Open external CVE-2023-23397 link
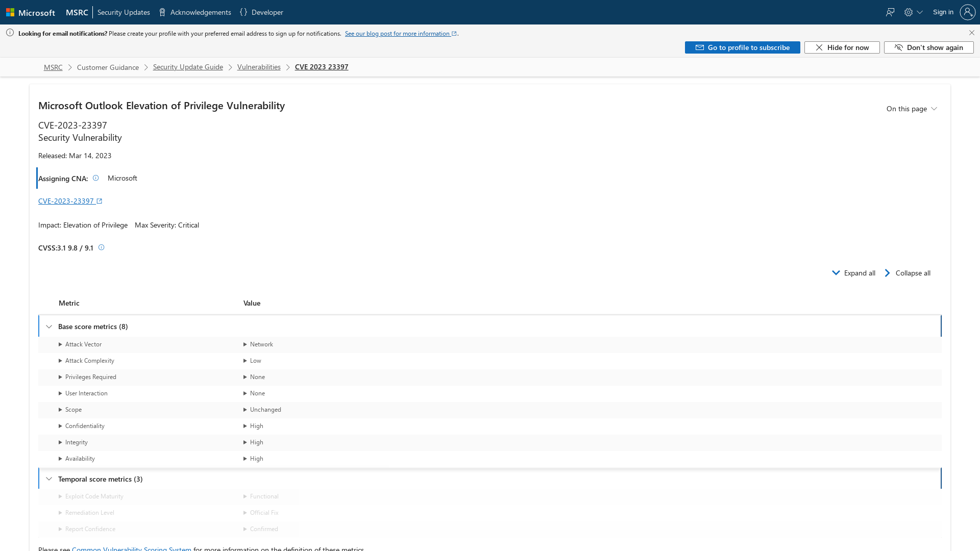This screenshot has width=980, height=551. (70, 201)
